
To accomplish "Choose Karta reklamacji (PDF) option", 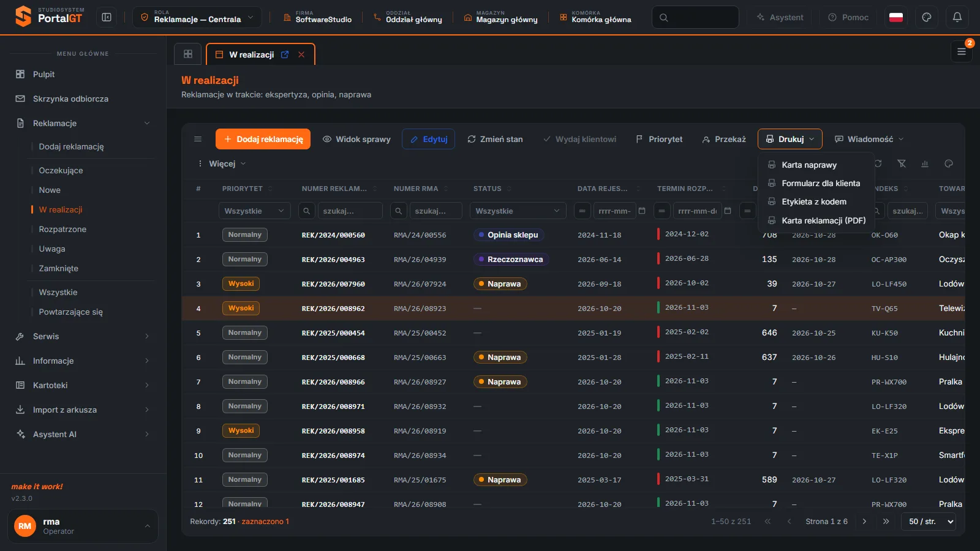I will coord(816,220).
